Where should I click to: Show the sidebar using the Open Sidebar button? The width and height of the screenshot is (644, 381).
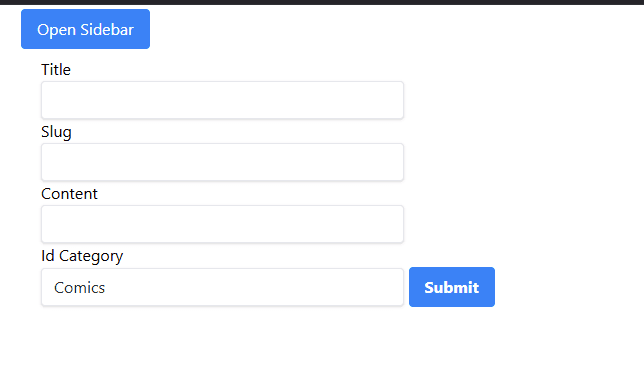pos(85,29)
